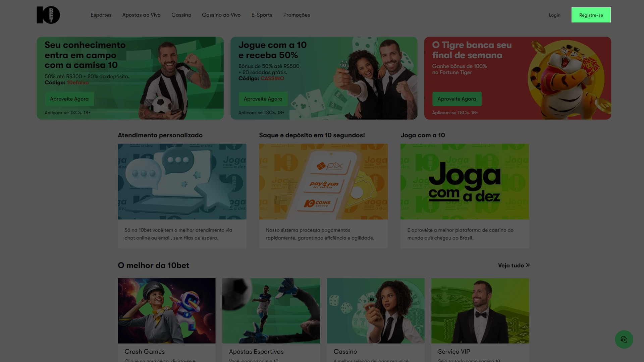Open Cassino ao Vivo section
Image resolution: width=644 pixels, height=362 pixels.
tap(221, 15)
